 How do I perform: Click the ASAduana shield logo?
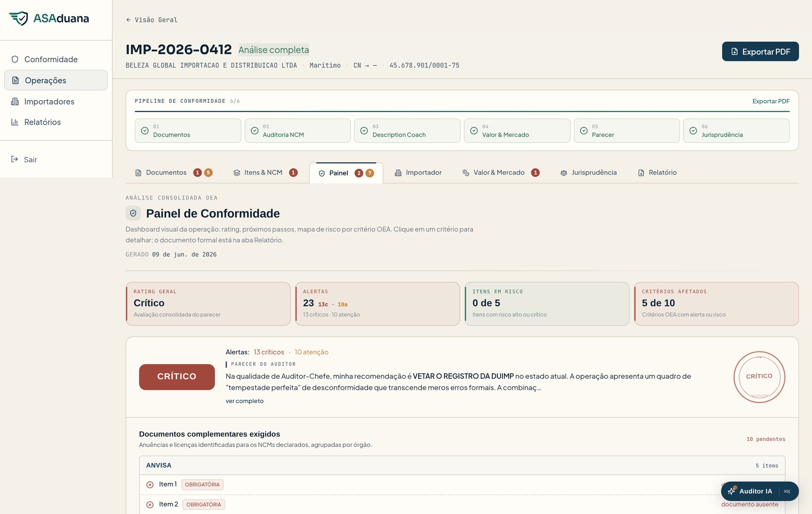18,18
